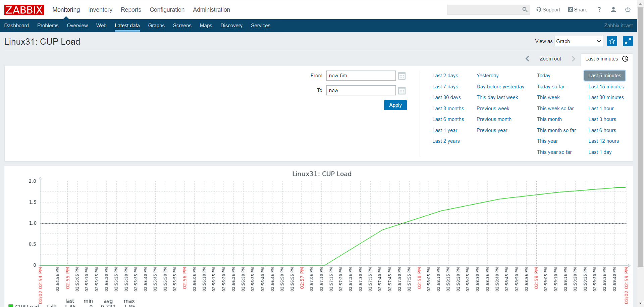Image resolution: width=644 pixels, height=307 pixels.
Task: Open the Administration menu
Action: 211,10
